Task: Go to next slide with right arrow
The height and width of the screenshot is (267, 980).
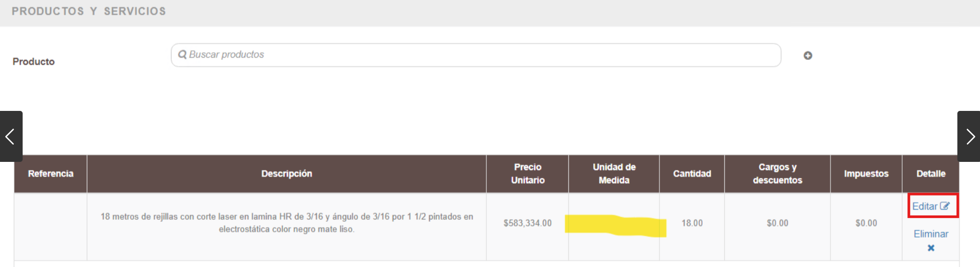Action: (969, 137)
